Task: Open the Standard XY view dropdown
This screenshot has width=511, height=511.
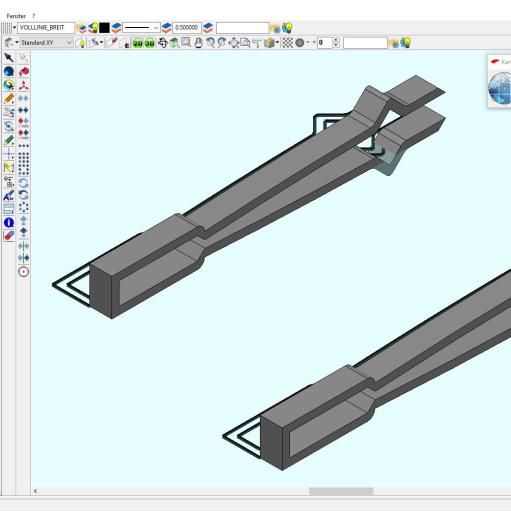Action: point(46,43)
